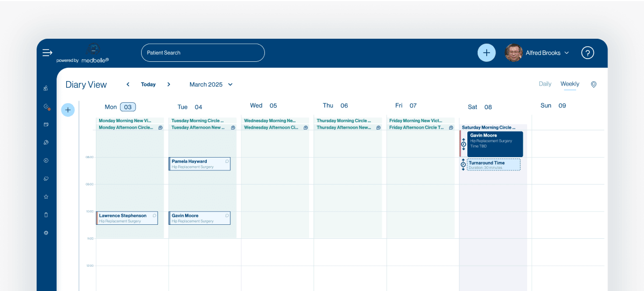644x291 pixels.
Task: Click the star favorites icon in sidebar
Action: pyautogui.click(x=46, y=197)
